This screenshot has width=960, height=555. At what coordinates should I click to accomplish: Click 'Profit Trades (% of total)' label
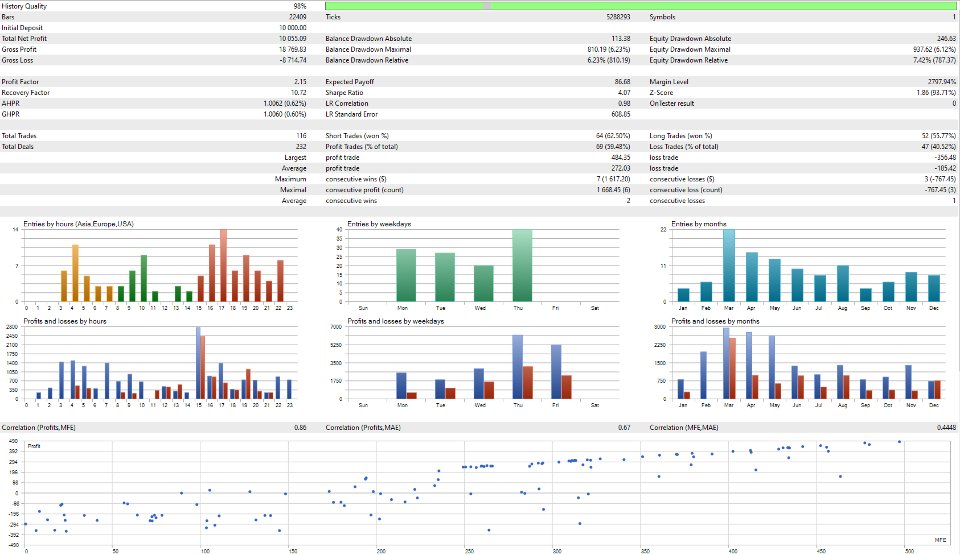pos(361,147)
